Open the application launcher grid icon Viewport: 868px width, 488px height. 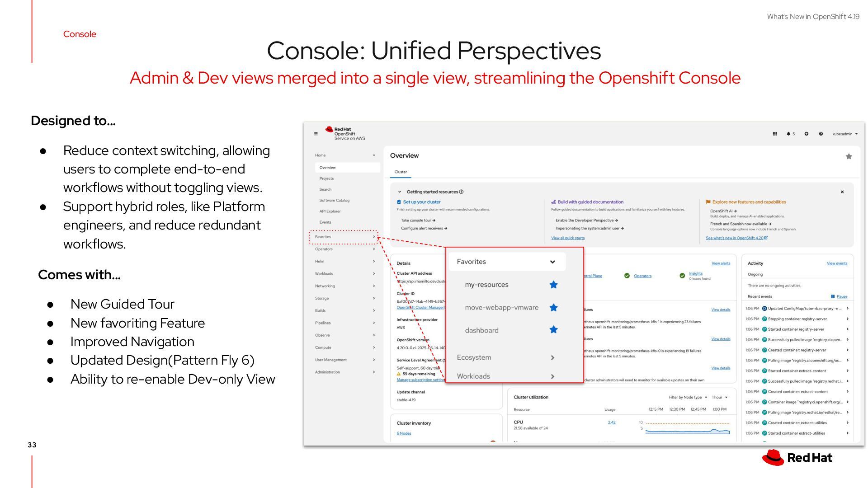tap(775, 134)
